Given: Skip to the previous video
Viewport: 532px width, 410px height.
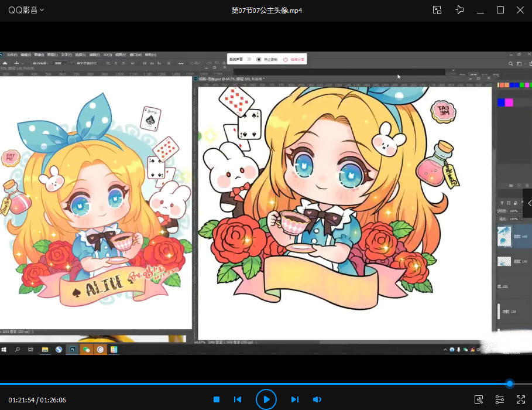Looking at the screenshot, I should coord(238,399).
